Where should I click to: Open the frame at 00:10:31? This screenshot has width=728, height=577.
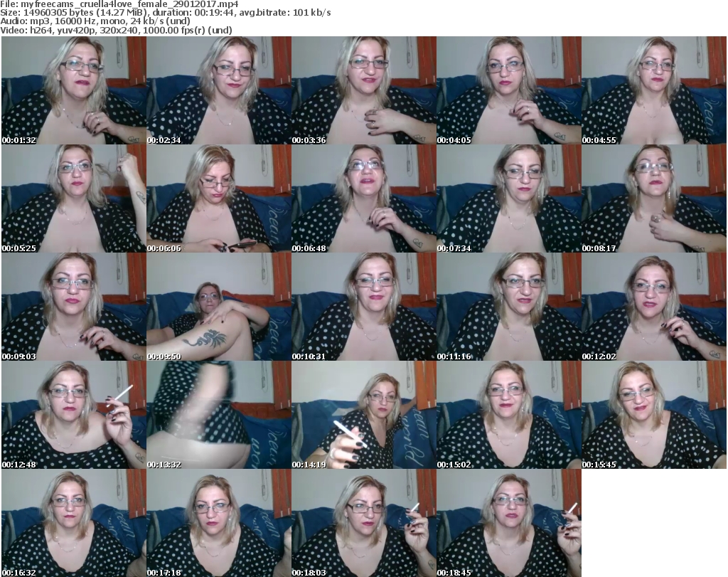coord(363,307)
